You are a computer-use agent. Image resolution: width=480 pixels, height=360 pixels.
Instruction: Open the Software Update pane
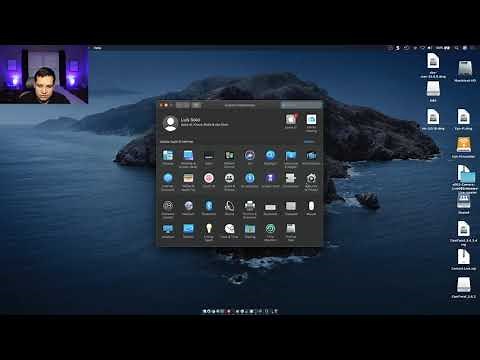click(x=168, y=209)
